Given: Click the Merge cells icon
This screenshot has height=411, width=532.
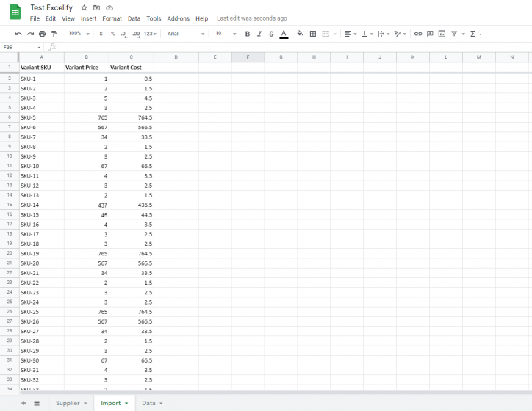Looking at the screenshot, I should click(326, 34).
